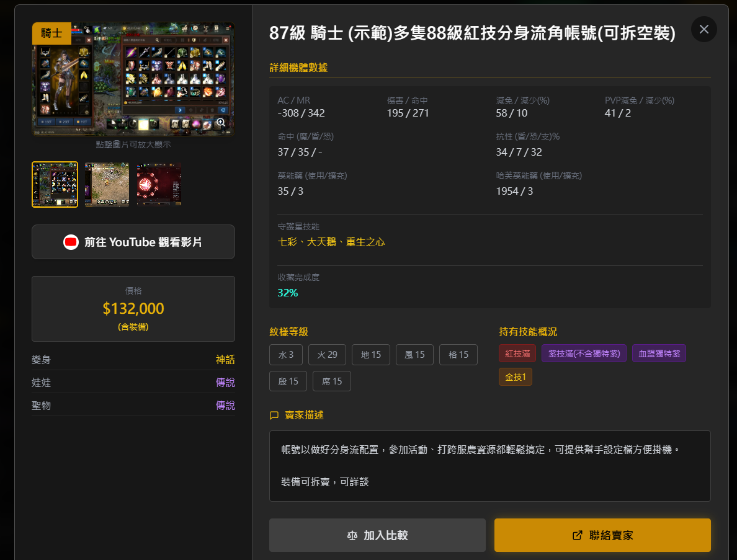Click the scales icon beside 加入比較
The width and height of the screenshot is (737, 560).
pos(352,535)
